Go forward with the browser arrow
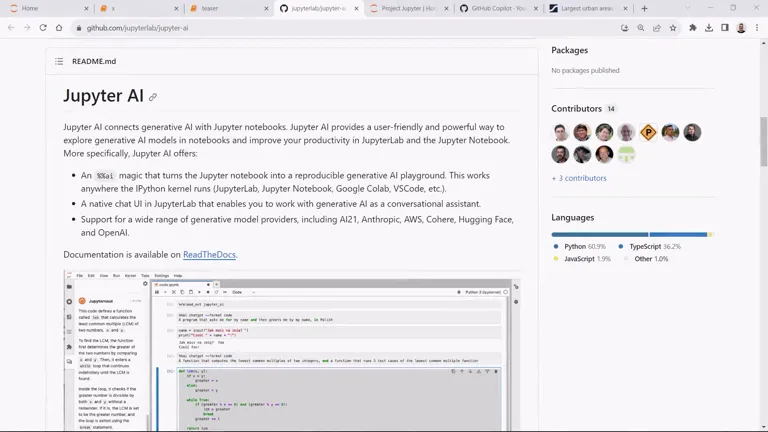 click(27, 28)
